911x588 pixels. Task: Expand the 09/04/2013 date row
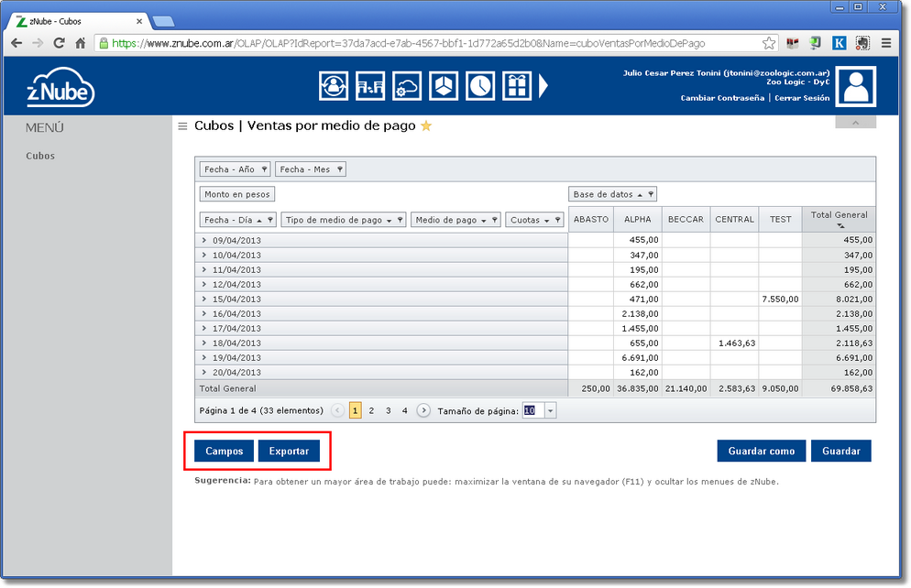(x=204, y=240)
